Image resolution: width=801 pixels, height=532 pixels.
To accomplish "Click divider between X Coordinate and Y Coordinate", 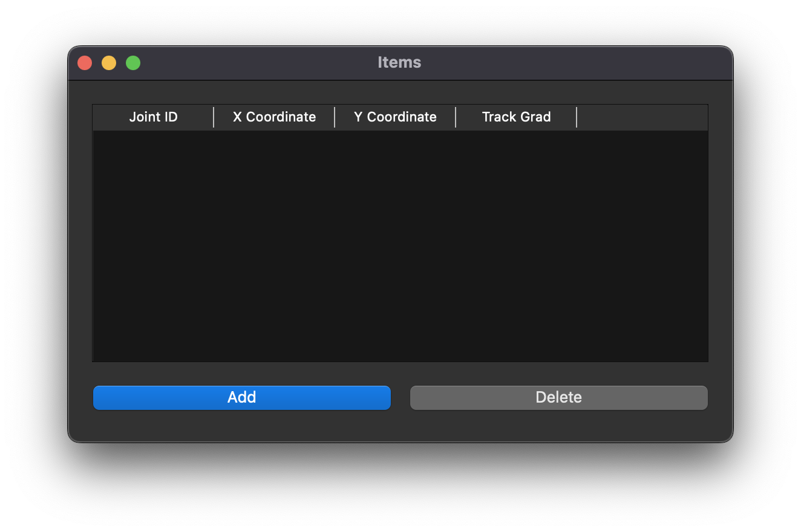I will pyautogui.click(x=335, y=117).
